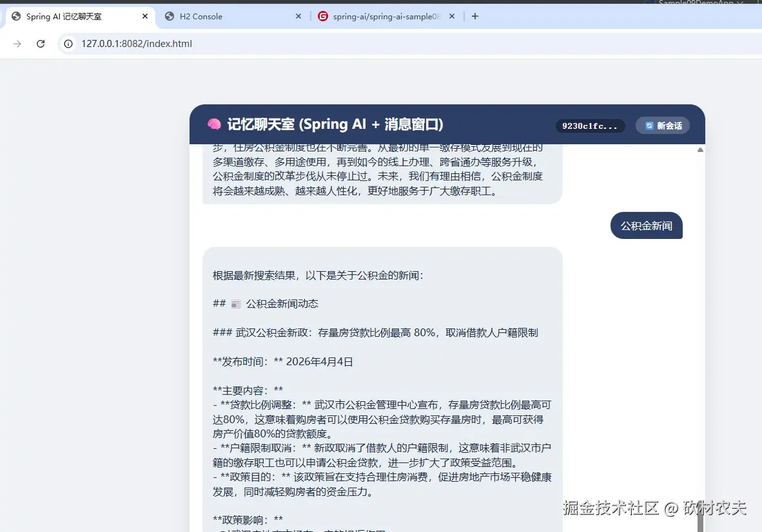The image size is (762, 532).
Task: Click the globe favicon of Spring AI tab
Action: tap(16, 17)
